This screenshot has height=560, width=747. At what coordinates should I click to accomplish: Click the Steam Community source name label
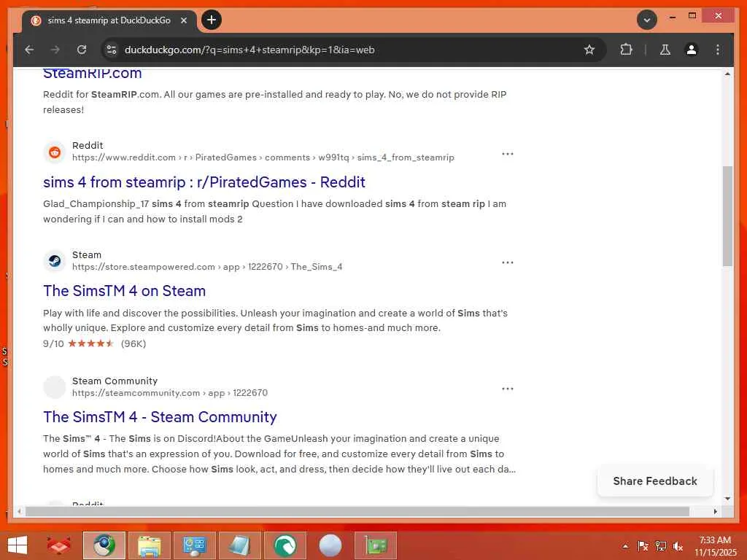[x=115, y=381]
